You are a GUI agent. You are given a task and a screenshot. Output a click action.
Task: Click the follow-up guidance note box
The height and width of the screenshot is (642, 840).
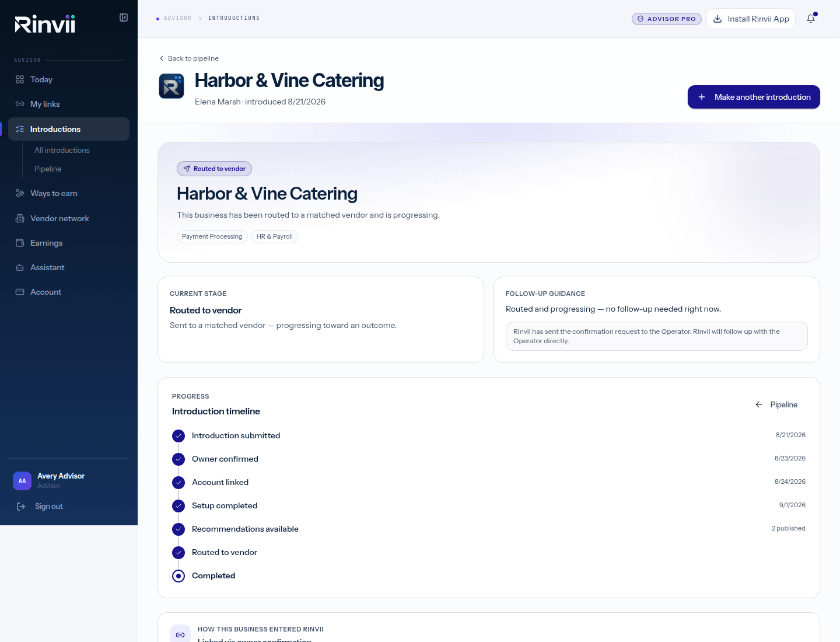(x=657, y=336)
